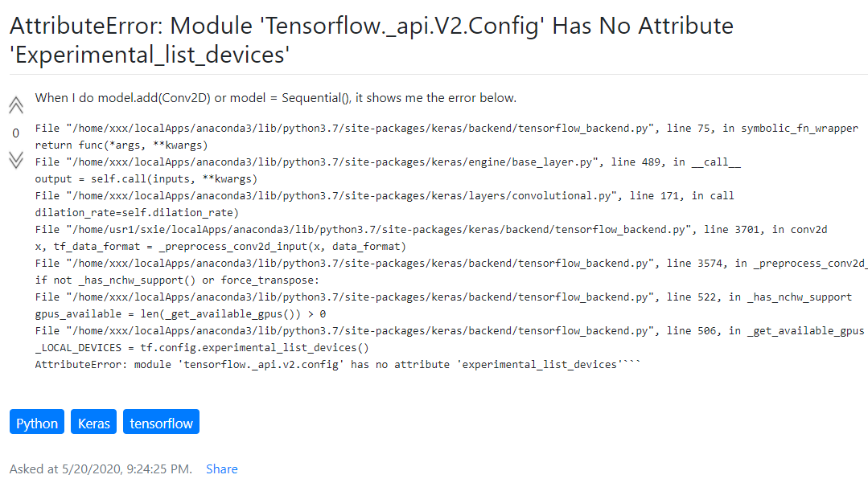Click the 'output = self.call(inputs, **kwargs)' line
Viewport: 868px width, 487px height.
click(x=146, y=179)
